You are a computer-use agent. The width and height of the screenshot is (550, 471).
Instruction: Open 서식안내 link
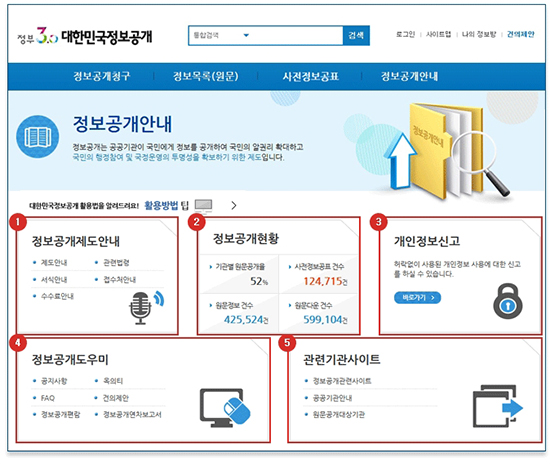[x=54, y=280]
